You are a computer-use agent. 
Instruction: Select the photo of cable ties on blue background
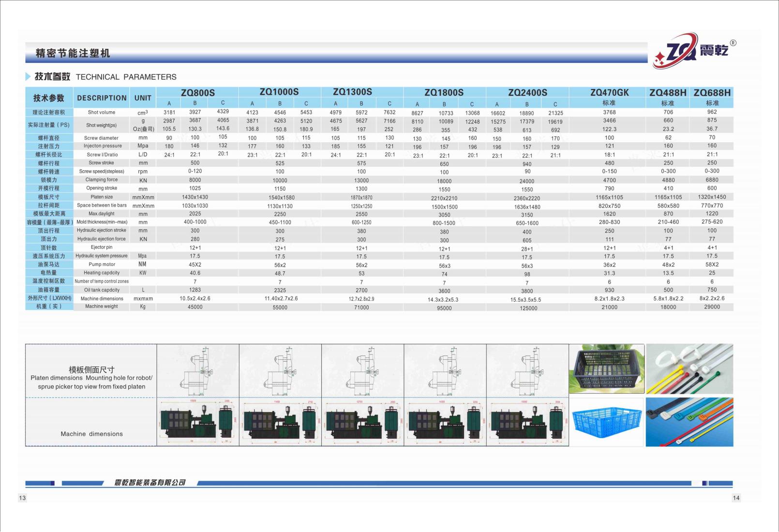point(689,422)
